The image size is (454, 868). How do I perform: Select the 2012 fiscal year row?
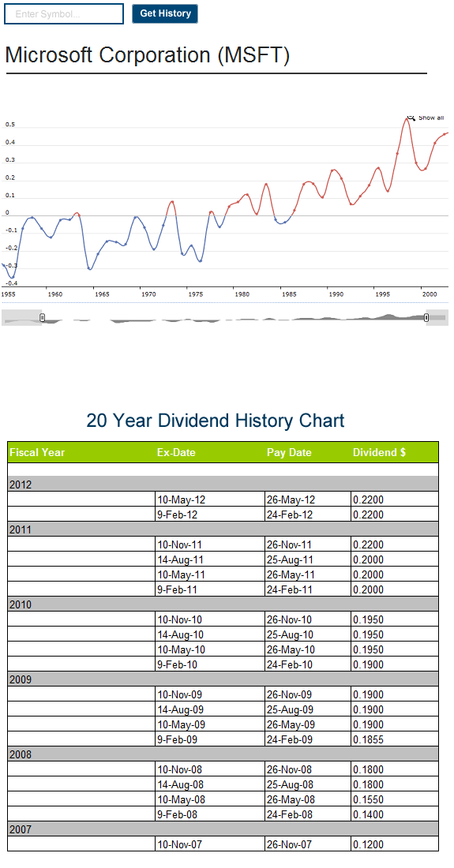(223, 485)
